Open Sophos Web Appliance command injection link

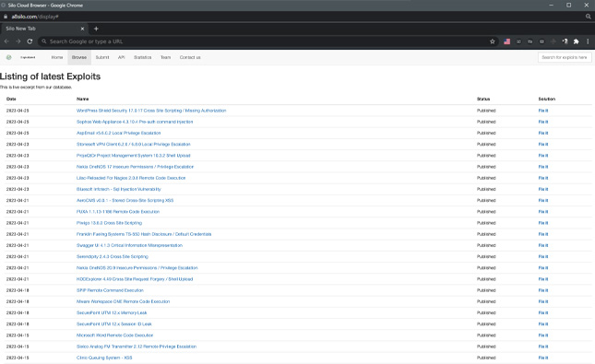click(135, 122)
